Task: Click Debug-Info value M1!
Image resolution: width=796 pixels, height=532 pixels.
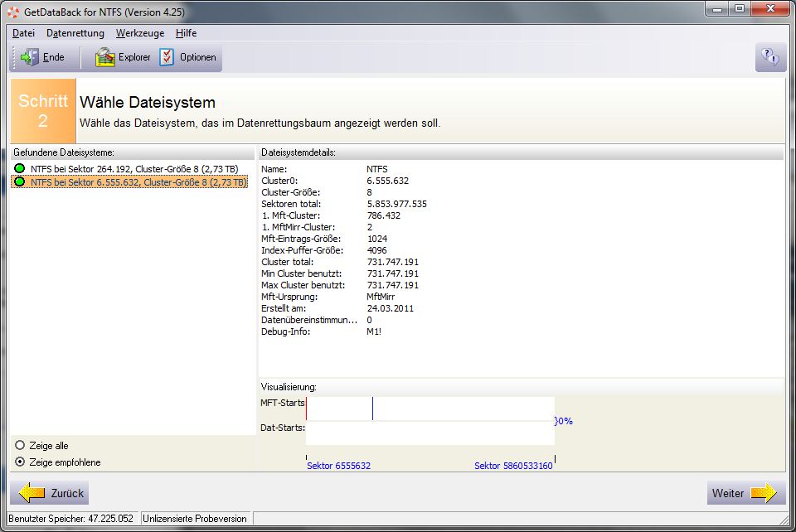Action: [374, 331]
